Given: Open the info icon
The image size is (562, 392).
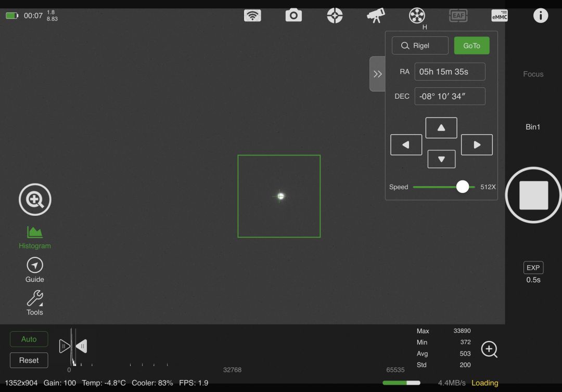Looking at the screenshot, I should pos(541,16).
